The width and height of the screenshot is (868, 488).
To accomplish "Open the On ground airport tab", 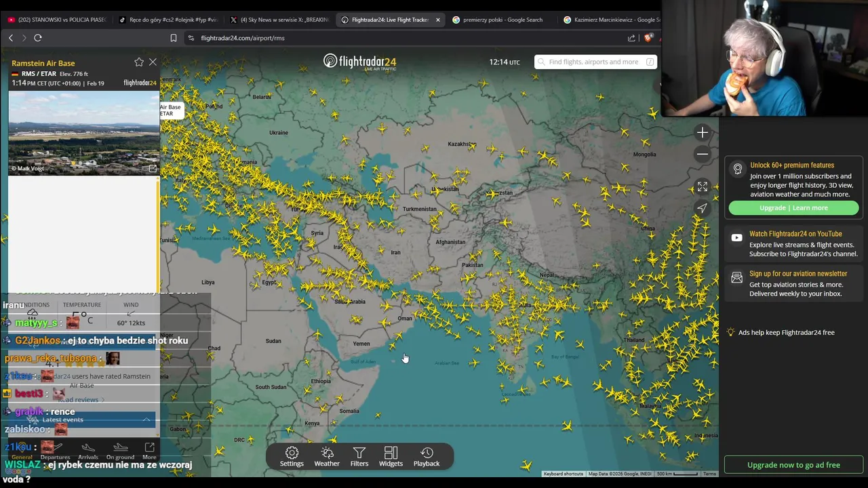I will pyautogui.click(x=120, y=451).
